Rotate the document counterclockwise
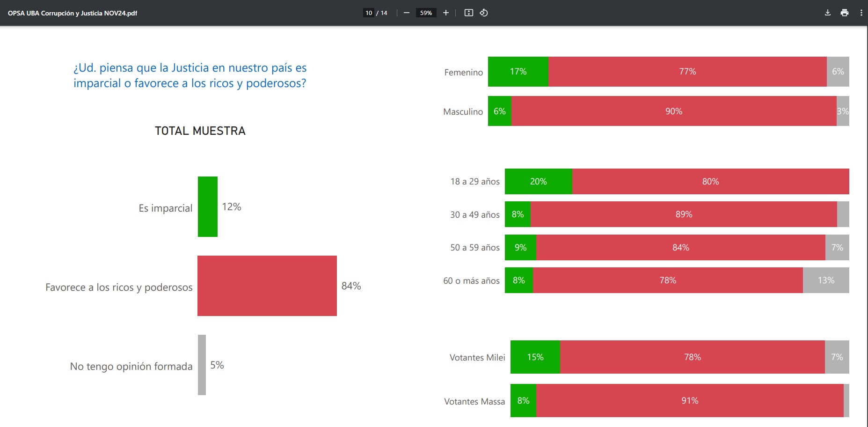The height and width of the screenshot is (427, 868). coord(484,13)
